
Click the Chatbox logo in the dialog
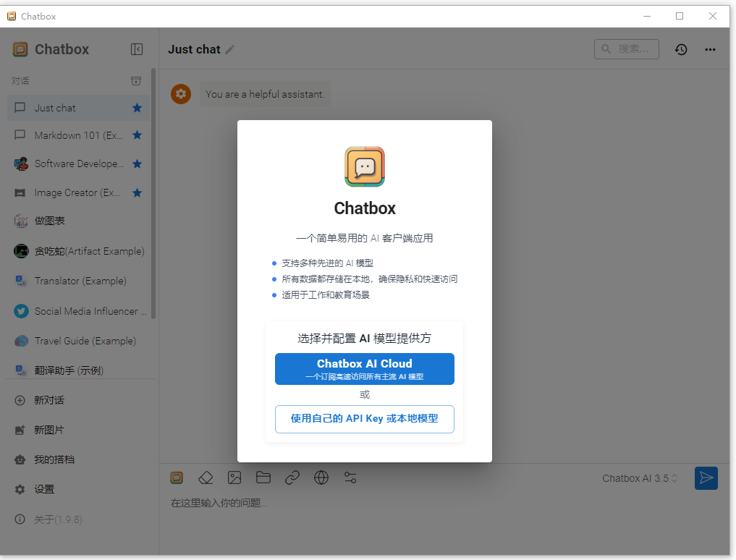(365, 166)
